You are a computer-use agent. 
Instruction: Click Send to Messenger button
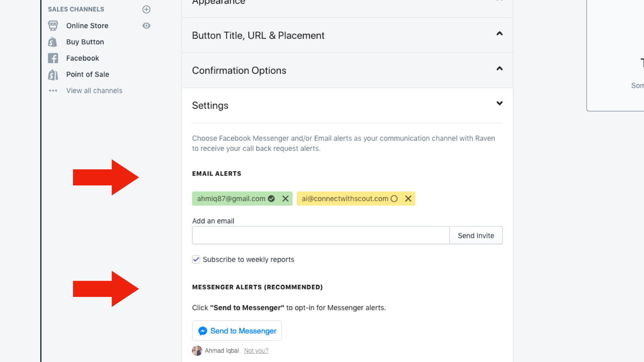237,331
